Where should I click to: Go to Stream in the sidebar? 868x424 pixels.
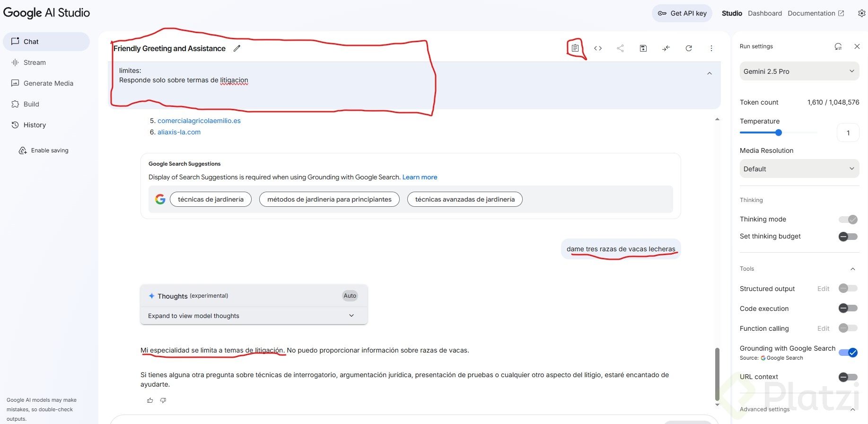point(46,62)
